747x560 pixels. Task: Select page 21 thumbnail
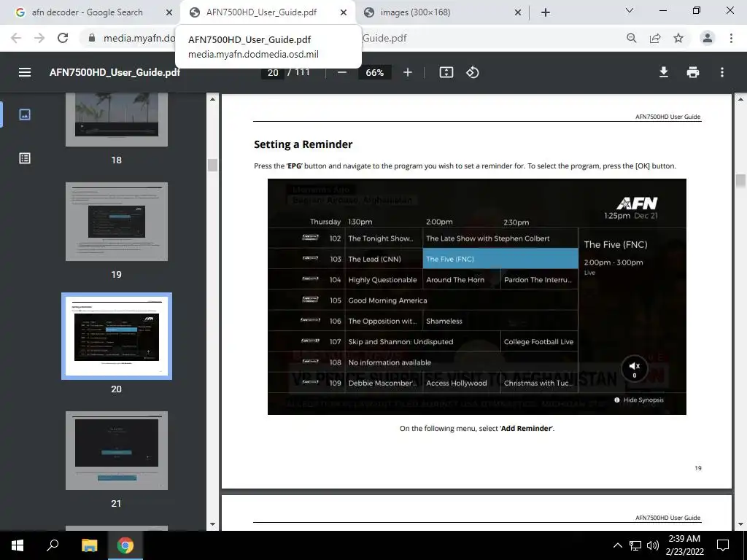click(117, 451)
